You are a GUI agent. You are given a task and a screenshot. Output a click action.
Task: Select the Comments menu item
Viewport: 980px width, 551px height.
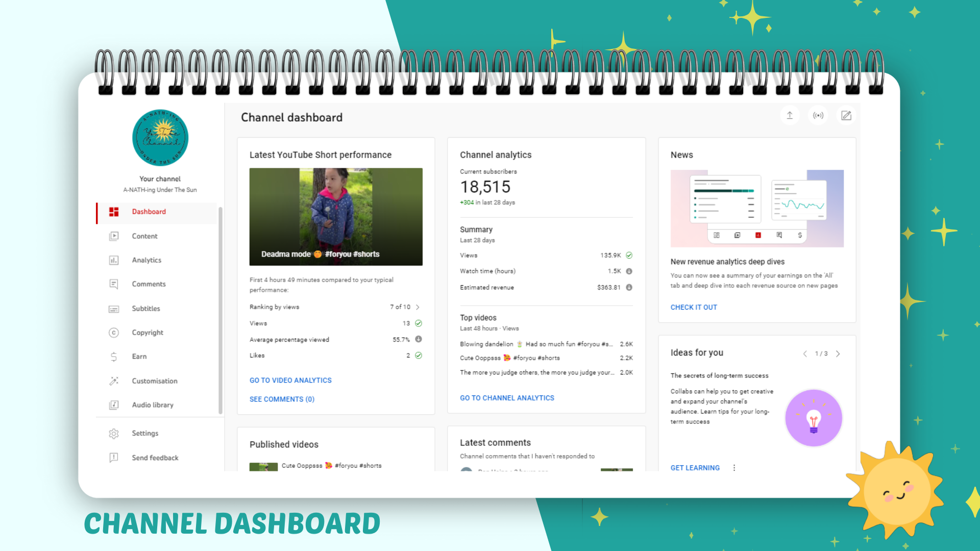coord(149,284)
